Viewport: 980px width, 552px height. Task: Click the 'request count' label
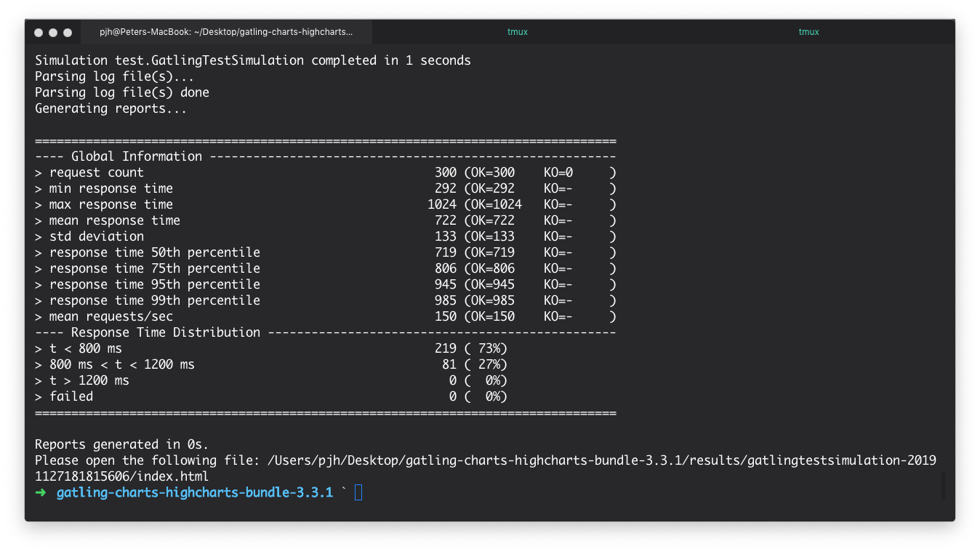pos(97,172)
